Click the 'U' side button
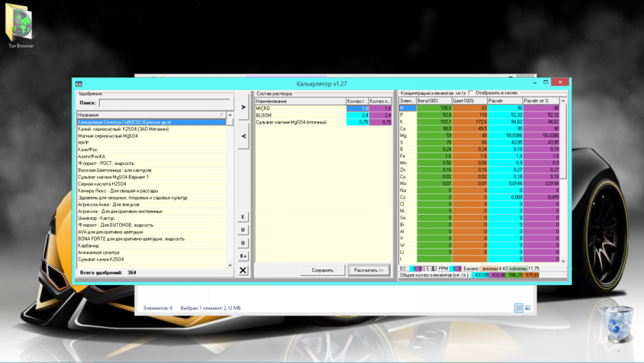Image resolution: width=644 pixels, height=363 pixels. coord(243,230)
